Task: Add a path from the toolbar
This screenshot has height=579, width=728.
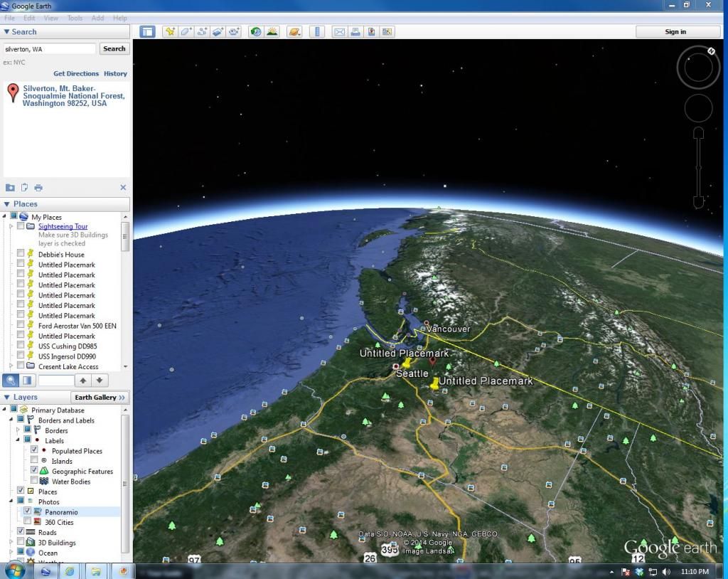Action: tap(202, 31)
